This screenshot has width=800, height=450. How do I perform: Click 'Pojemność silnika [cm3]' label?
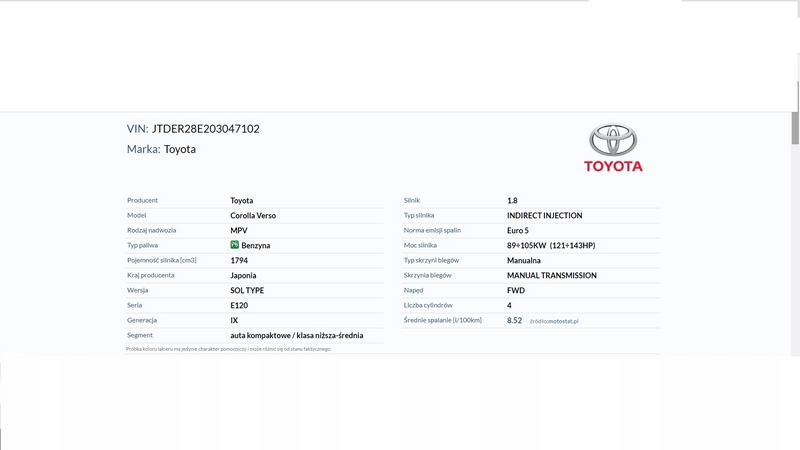(162, 260)
